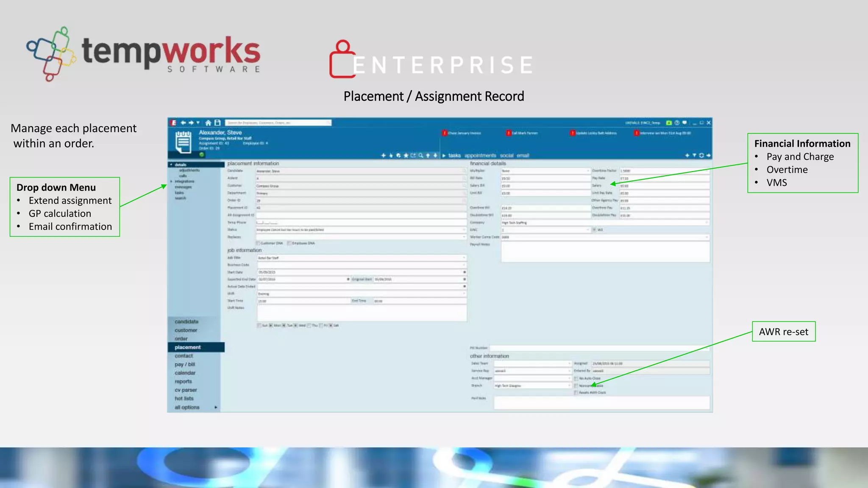The height and width of the screenshot is (488, 868).
Task: Open the Call Mark Farmer task alert
Action: [522, 133]
